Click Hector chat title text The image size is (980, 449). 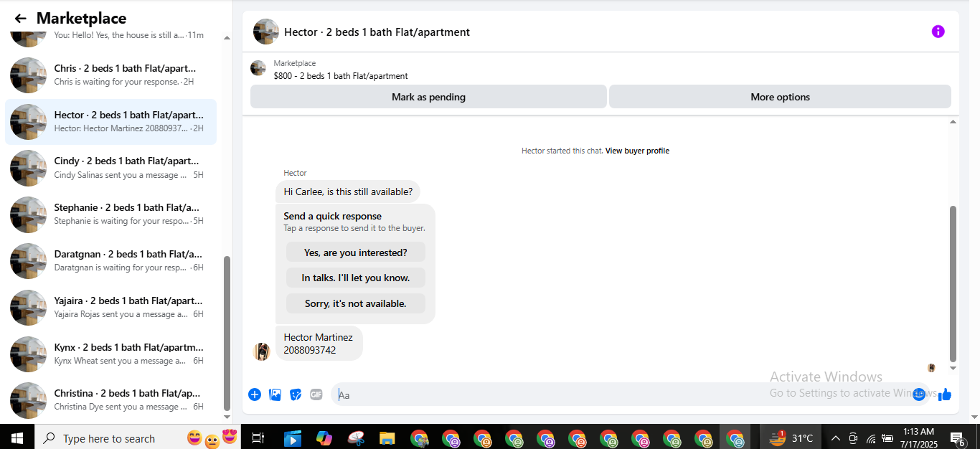pyautogui.click(x=377, y=32)
